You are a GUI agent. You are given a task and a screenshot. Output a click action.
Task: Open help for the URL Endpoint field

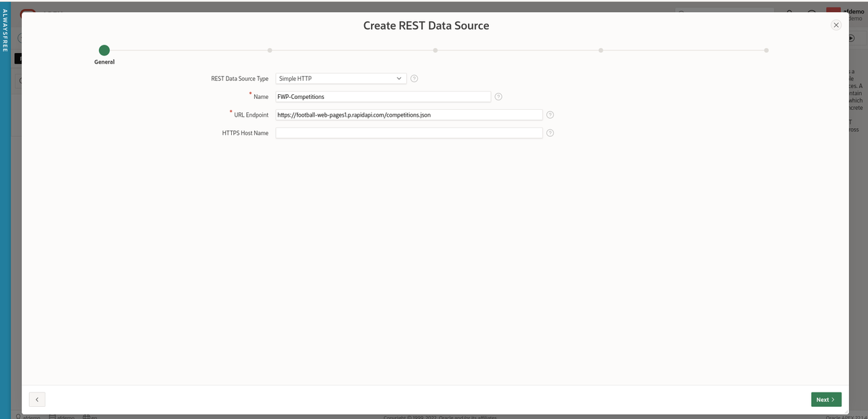click(550, 115)
